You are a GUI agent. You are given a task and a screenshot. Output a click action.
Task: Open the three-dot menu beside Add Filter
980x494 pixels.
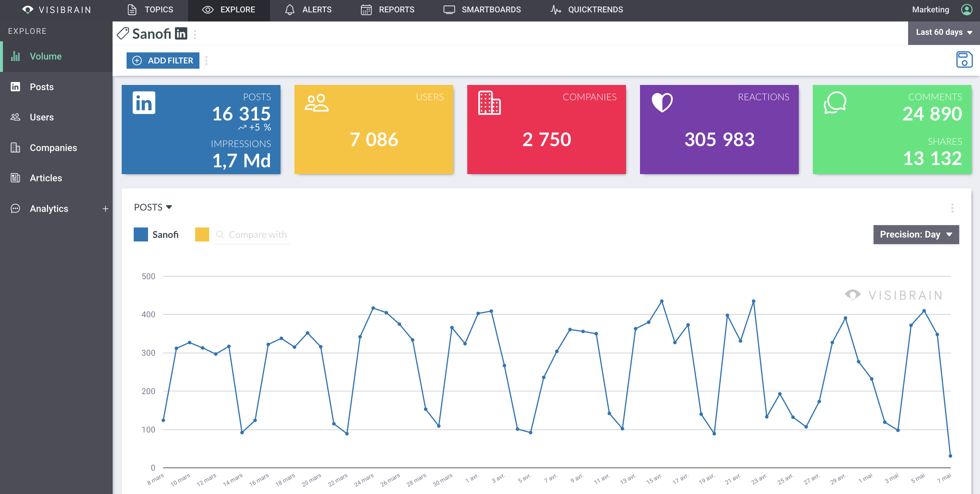pyautogui.click(x=206, y=61)
